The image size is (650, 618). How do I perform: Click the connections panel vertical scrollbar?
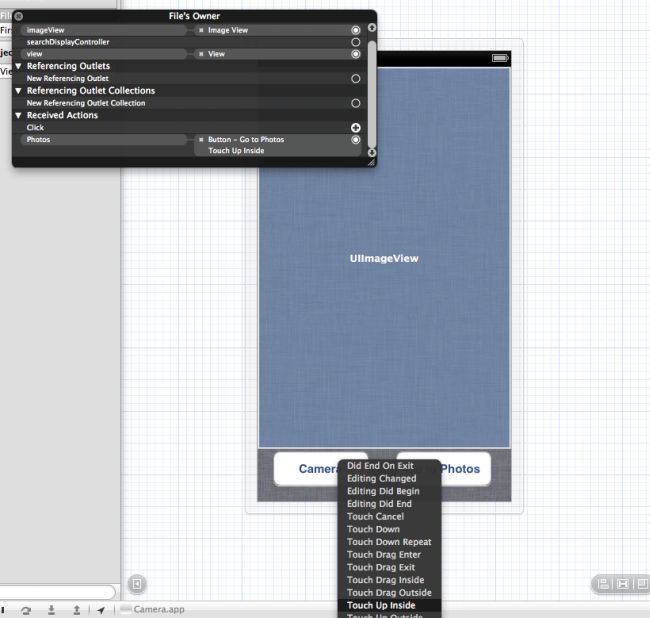371,94
